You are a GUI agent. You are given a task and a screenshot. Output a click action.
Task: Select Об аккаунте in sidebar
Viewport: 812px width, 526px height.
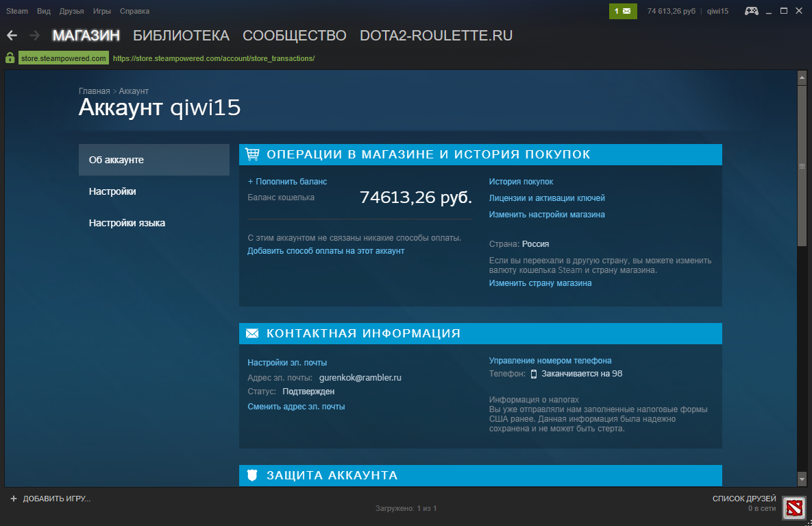pos(153,160)
